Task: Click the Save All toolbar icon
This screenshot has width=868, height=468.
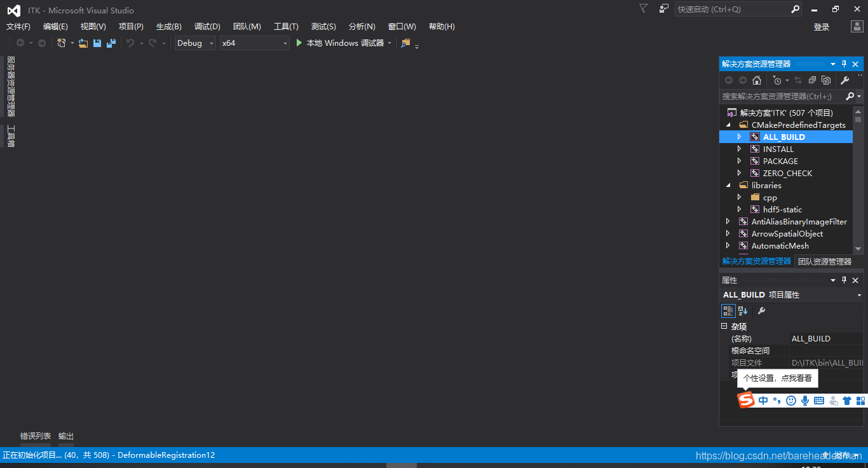Action: point(111,43)
